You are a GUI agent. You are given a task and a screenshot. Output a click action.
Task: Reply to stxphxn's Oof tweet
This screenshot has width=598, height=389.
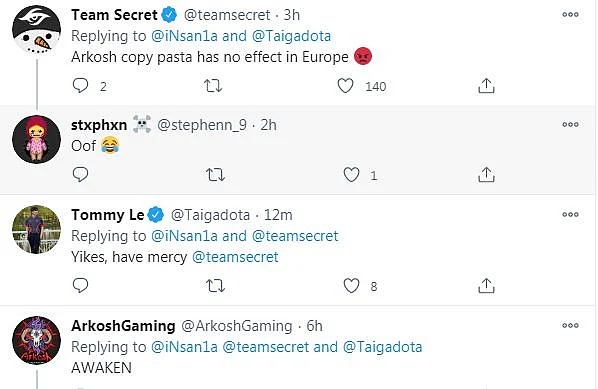pos(80,175)
